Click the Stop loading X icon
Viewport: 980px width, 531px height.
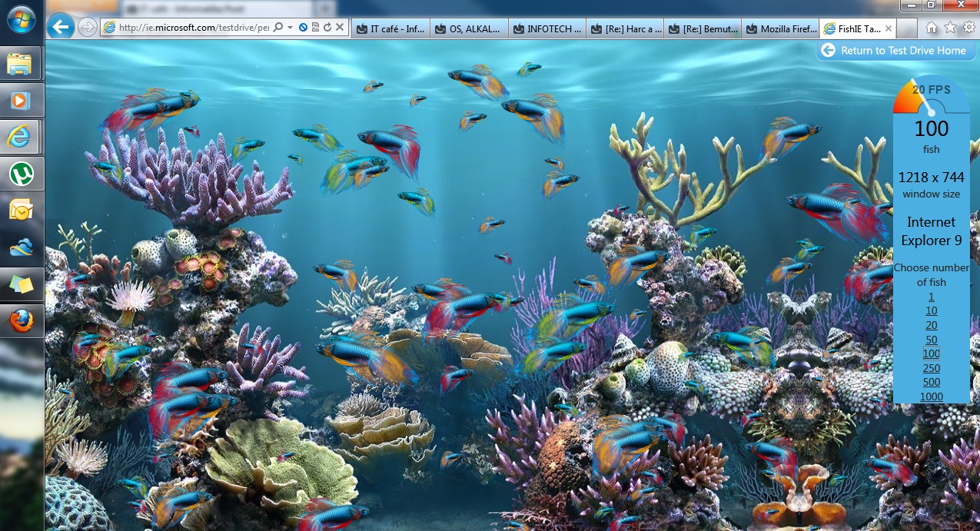tap(340, 28)
